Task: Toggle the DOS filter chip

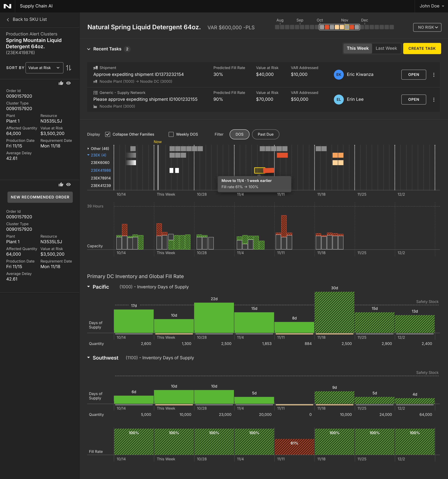Action: 239,135
